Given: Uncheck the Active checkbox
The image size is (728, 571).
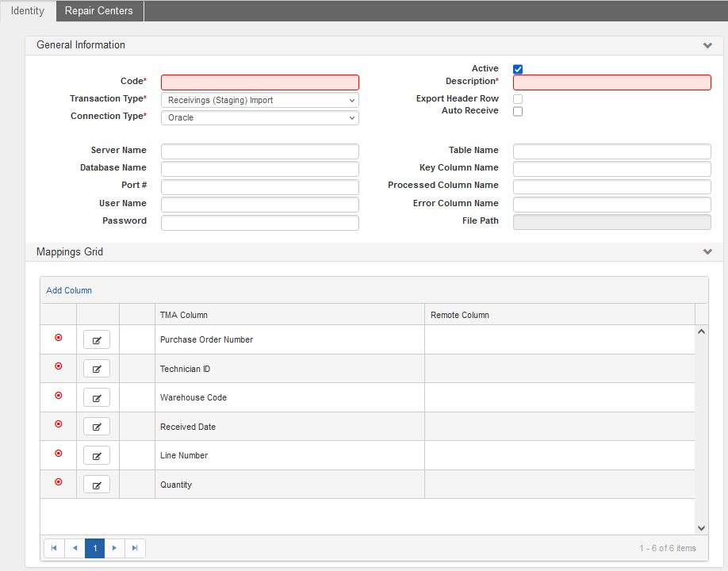Looking at the screenshot, I should point(518,70).
